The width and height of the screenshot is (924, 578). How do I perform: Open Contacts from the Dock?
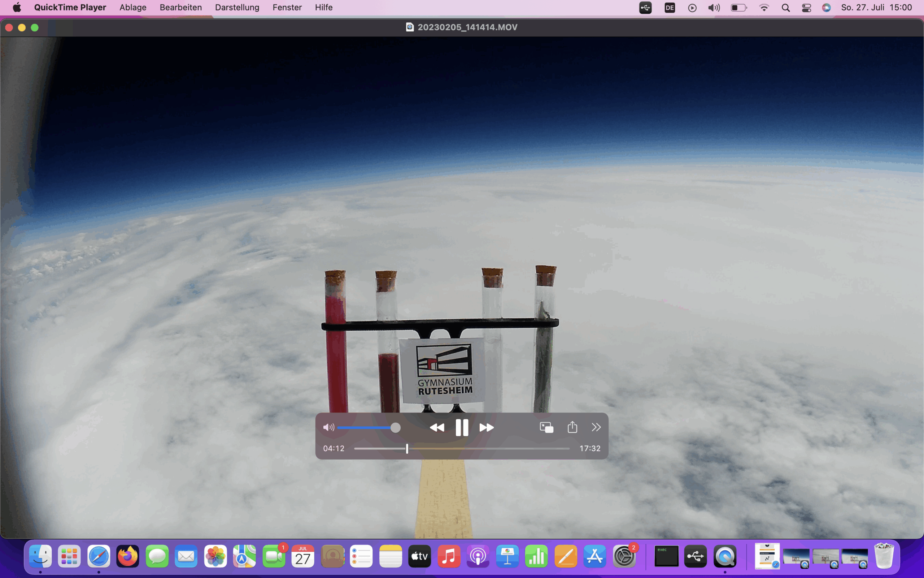pyautogui.click(x=332, y=556)
